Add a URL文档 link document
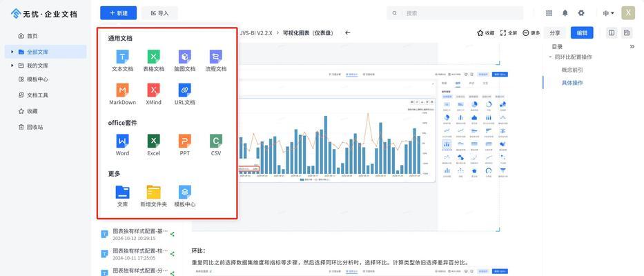644x276 pixels. [184, 90]
